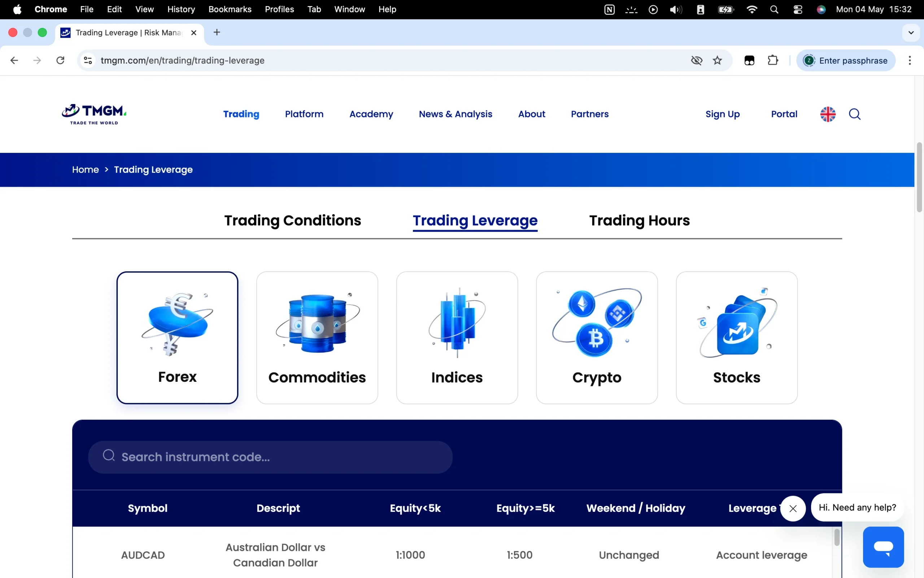Open the About nav menu
The width and height of the screenshot is (924, 578).
[532, 114]
